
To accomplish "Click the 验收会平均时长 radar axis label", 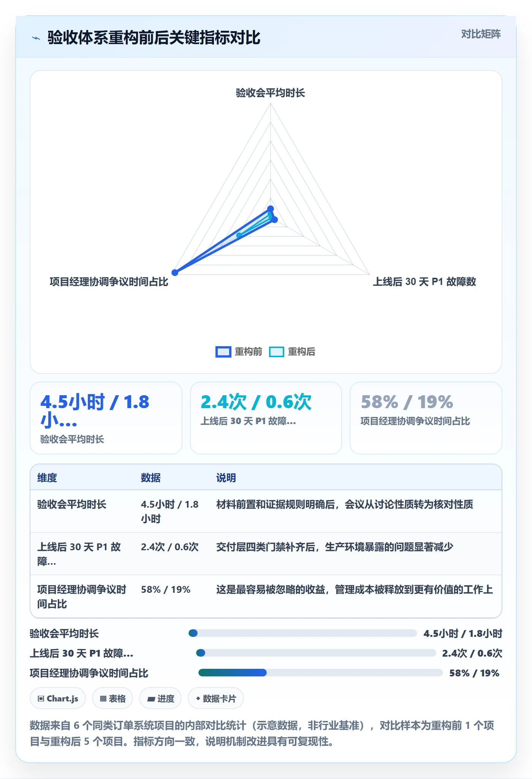I will (x=270, y=93).
